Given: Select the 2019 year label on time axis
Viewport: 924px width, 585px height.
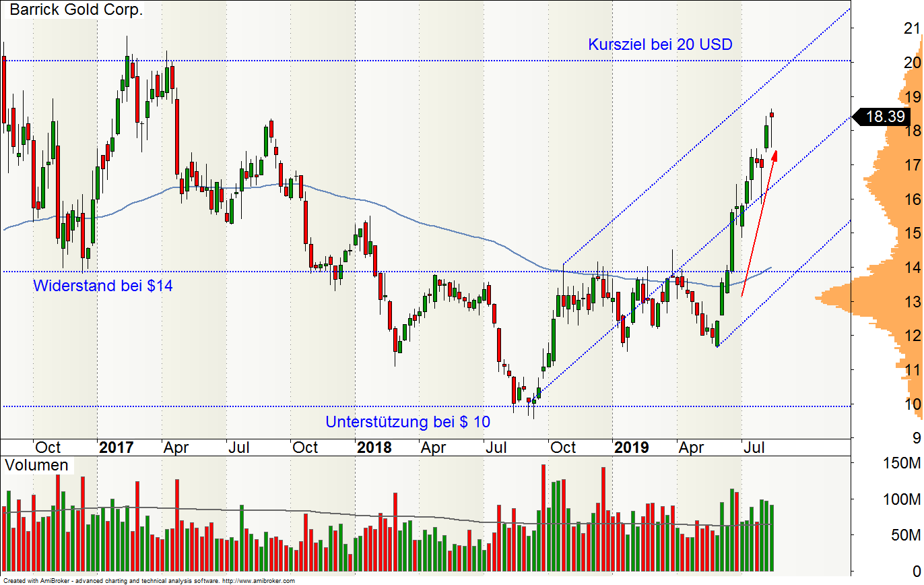Looking at the screenshot, I should (631, 448).
